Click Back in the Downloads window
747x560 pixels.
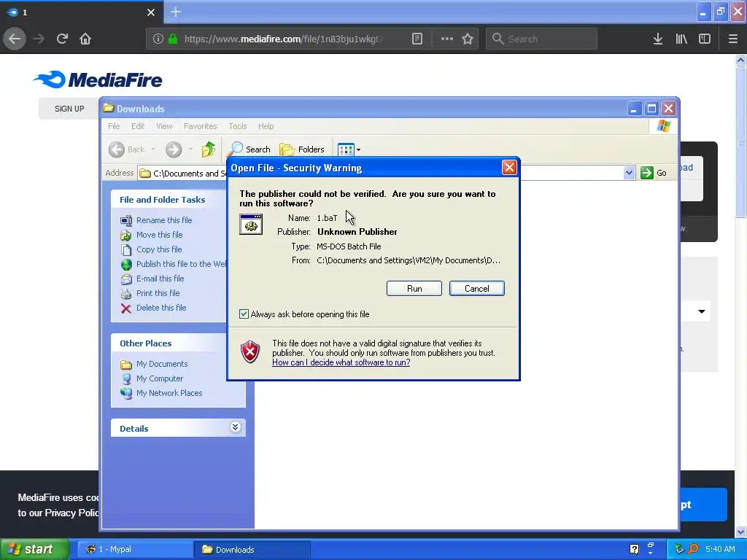(127, 149)
